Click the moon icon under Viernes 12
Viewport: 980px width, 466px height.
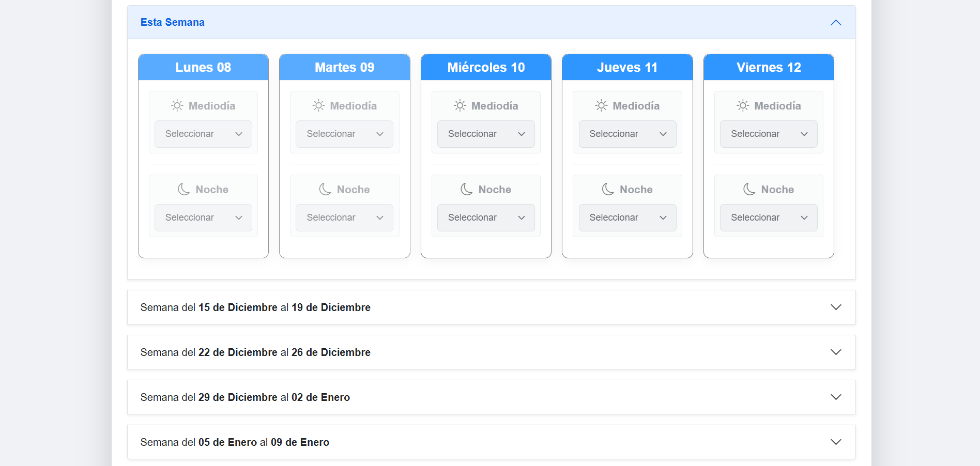click(x=749, y=190)
